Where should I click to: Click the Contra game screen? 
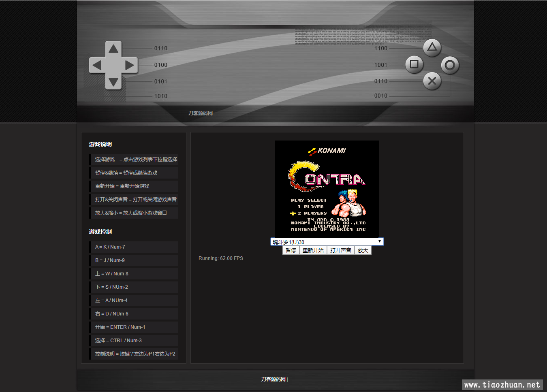coord(327,189)
